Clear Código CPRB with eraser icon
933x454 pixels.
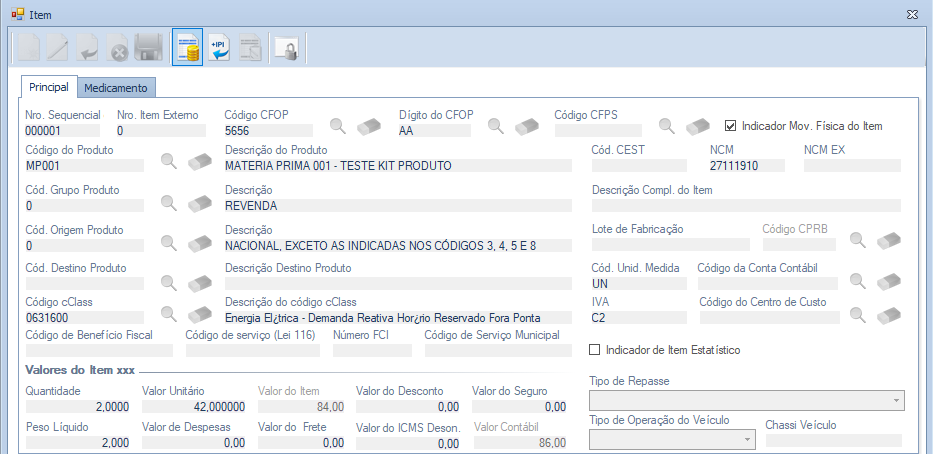pyautogui.click(x=889, y=240)
